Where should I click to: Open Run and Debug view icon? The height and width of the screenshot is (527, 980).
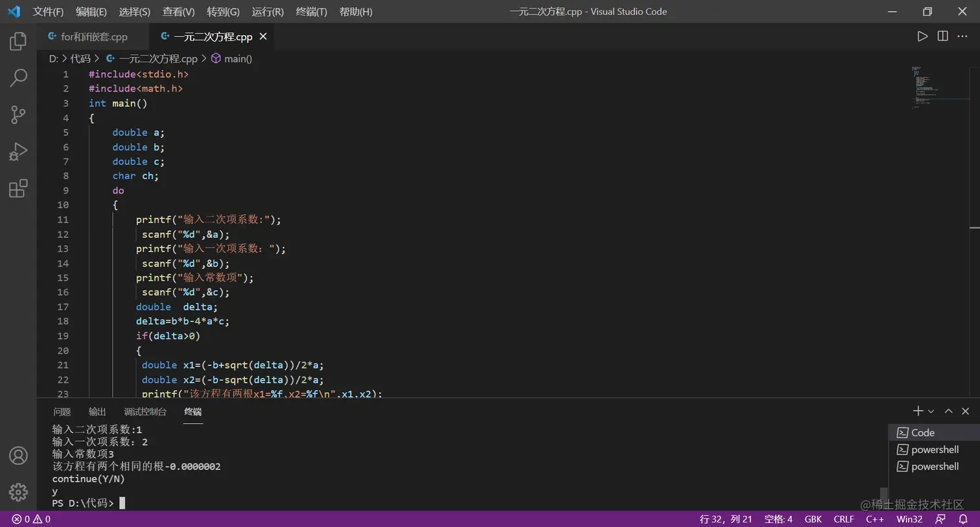coord(17,151)
